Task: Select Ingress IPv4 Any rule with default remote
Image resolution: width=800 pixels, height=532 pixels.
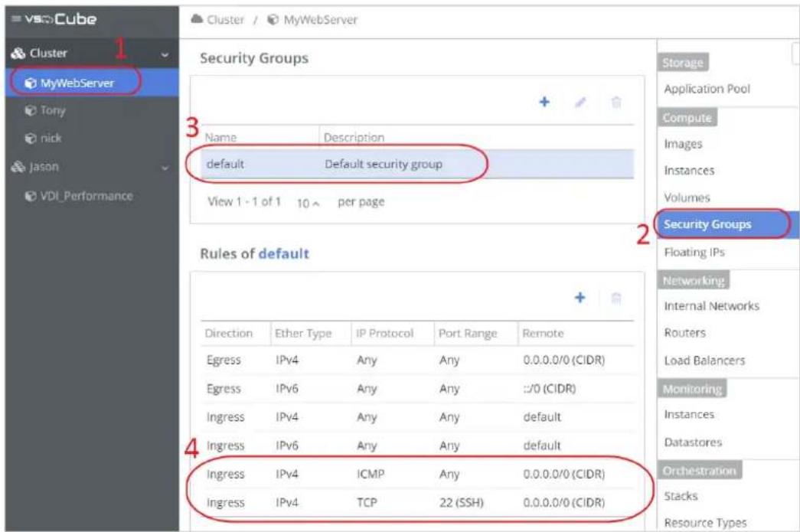Action: [x=417, y=417]
